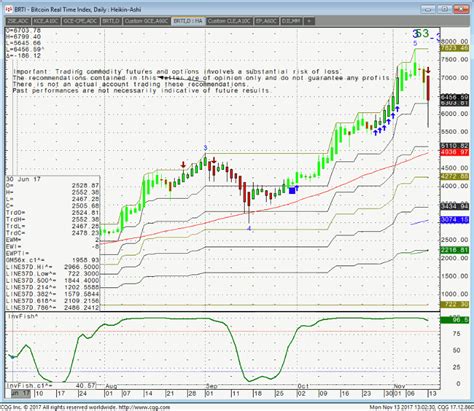Click the LINES7D.618^ row in data box

pos(52,301)
